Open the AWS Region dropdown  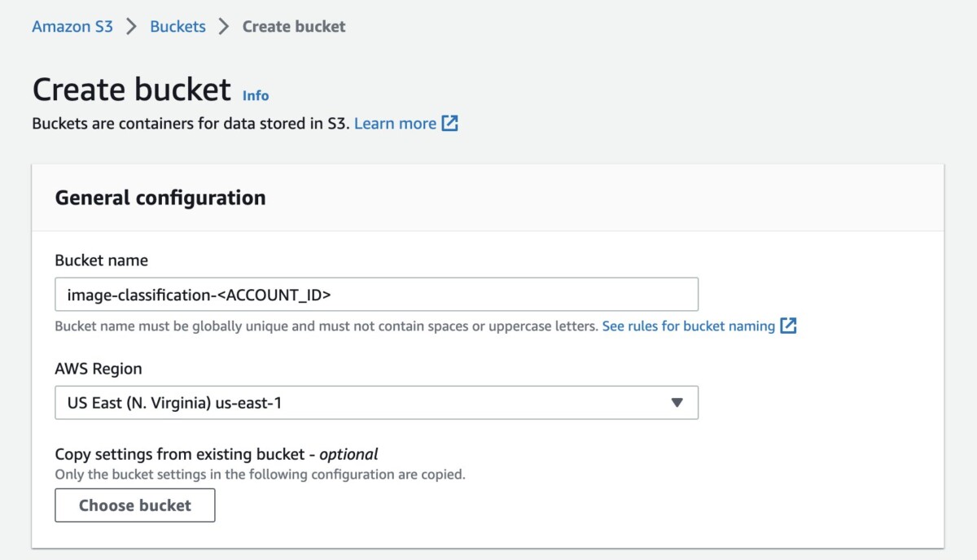[x=376, y=402]
